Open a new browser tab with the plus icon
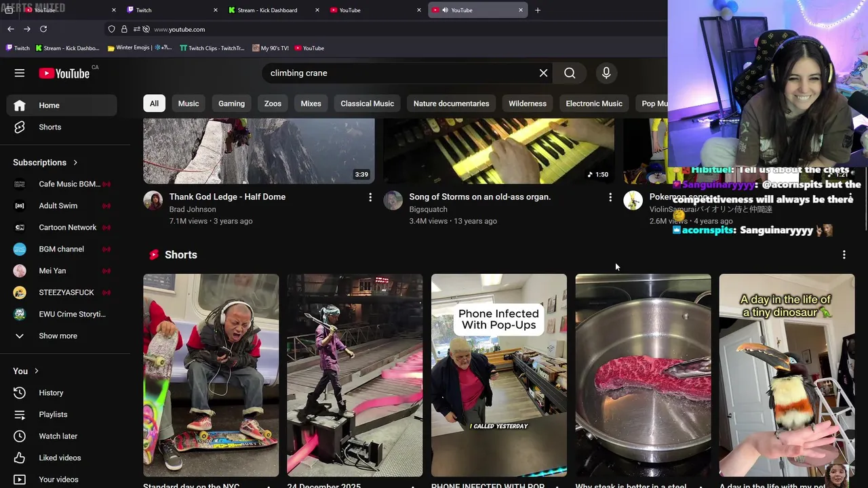Screen dimensions: 868x488 coord(538,10)
